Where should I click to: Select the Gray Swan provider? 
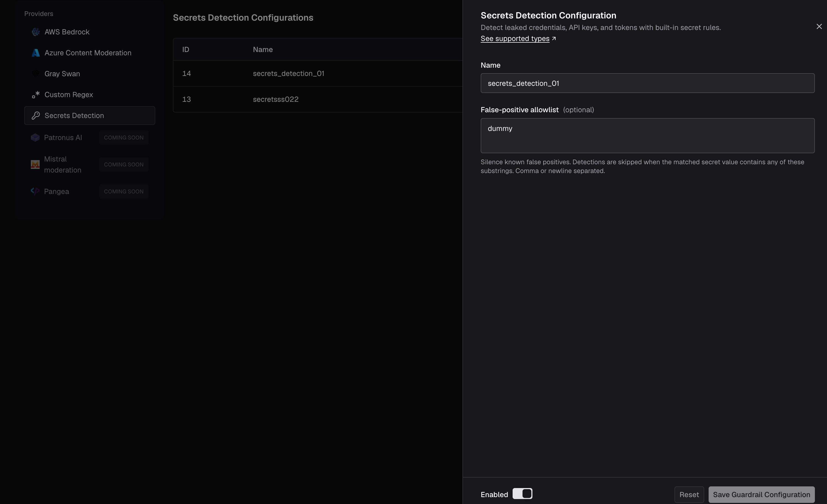(x=90, y=73)
